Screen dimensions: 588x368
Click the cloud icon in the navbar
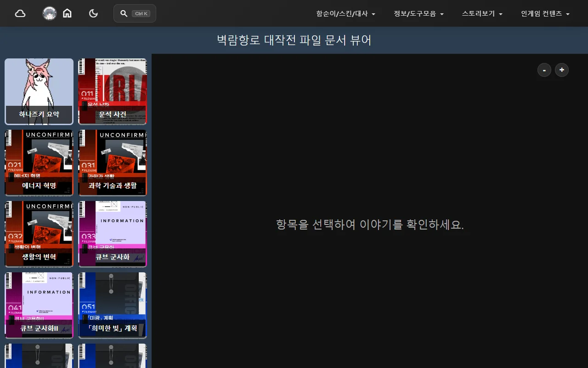click(x=20, y=13)
